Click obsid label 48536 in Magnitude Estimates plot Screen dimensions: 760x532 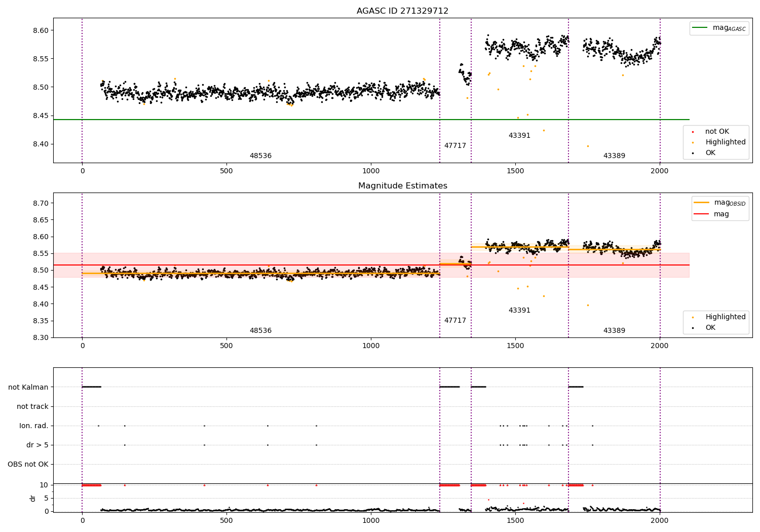pos(260,331)
